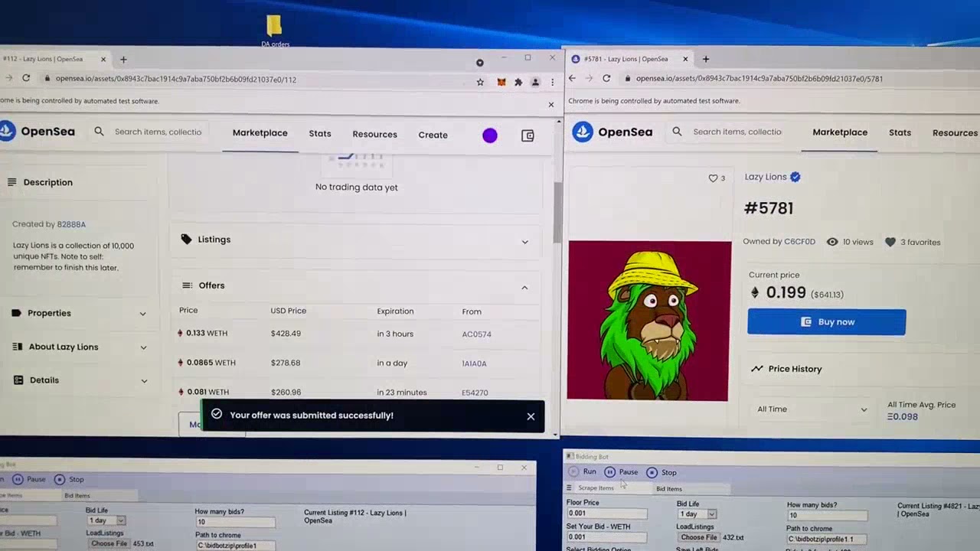Click the search magnifier in the right window
The width and height of the screenshot is (980, 551).
677,132
